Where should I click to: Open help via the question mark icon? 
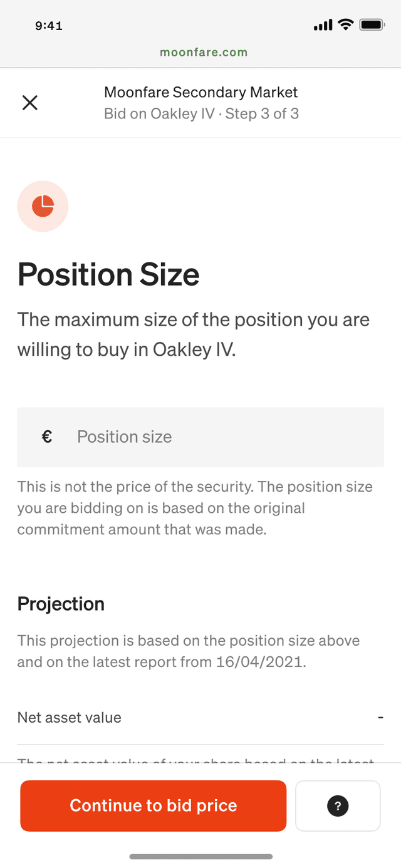coord(338,806)
